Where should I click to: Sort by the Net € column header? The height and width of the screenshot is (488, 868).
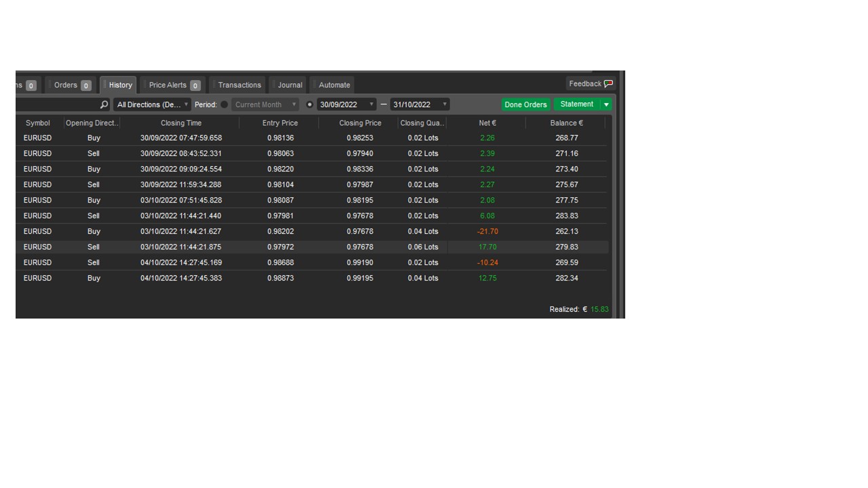487,123
